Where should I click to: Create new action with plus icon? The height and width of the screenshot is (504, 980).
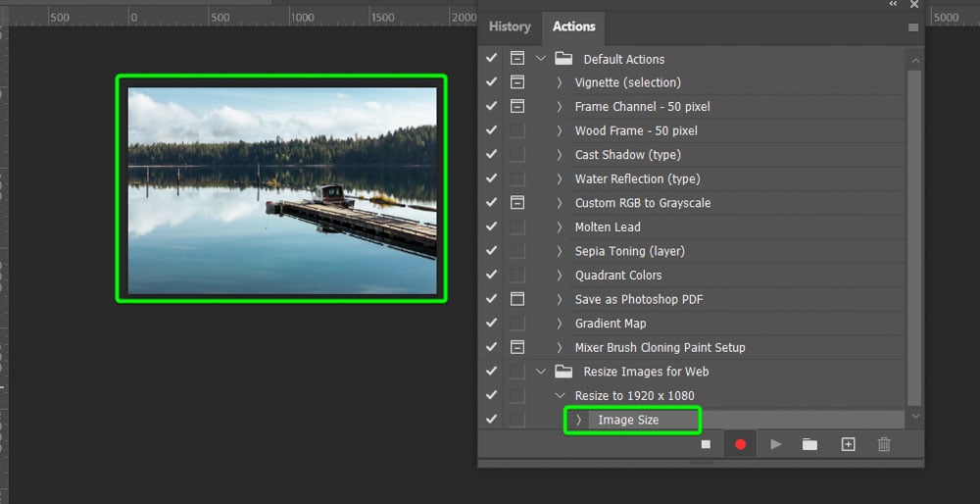(848, 444)
